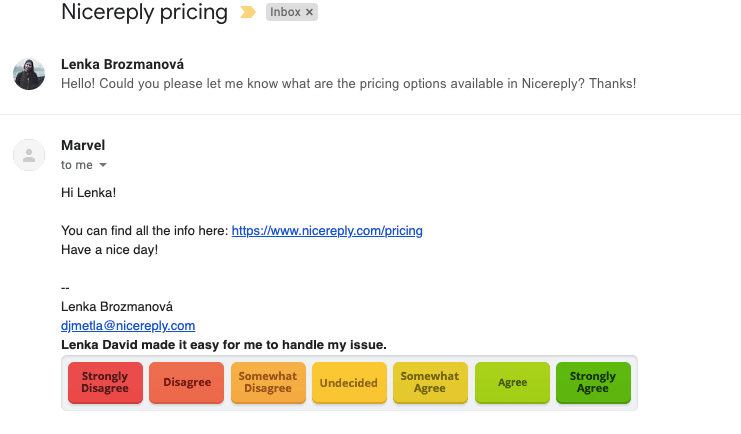Select the Disagree rating button
The height and width of the screenshot is (434, 741).
[x=187, y=382]
